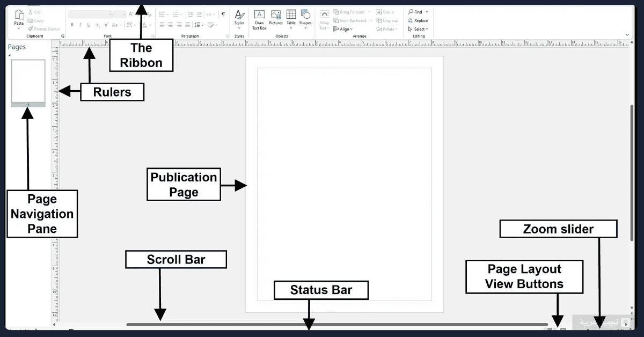The height and width of the screenshot is (337, 644).
Task: Collapse the ribbon with the chevron
Action: click(627, 35)
